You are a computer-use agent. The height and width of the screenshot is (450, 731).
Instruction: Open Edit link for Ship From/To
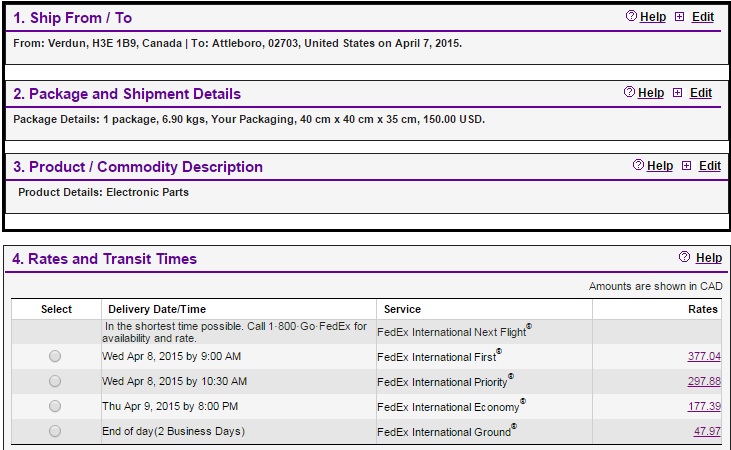pos(703,17)
